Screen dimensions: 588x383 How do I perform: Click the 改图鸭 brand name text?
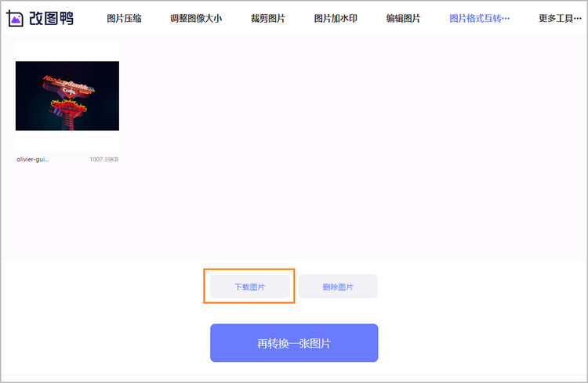coord(52,18)
